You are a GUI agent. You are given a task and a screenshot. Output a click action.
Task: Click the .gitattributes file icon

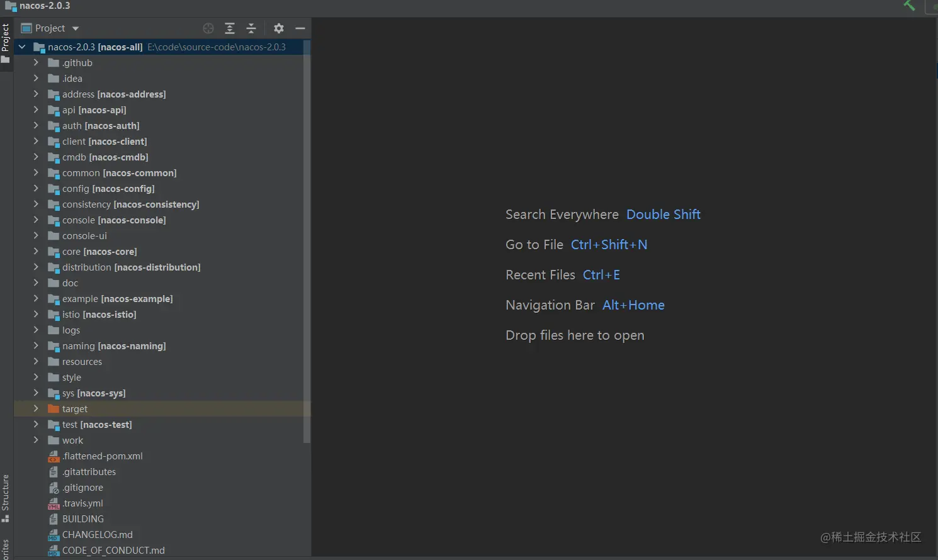pos(54,472)
